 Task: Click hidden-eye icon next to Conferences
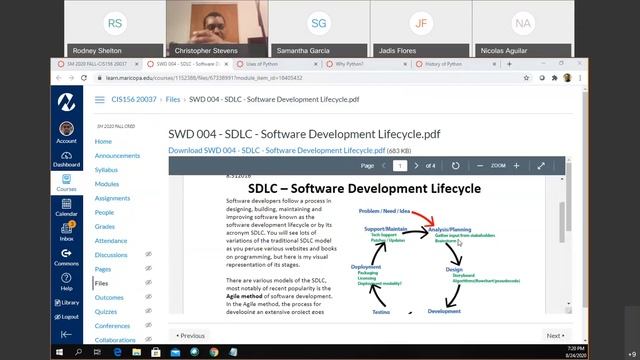149,325
